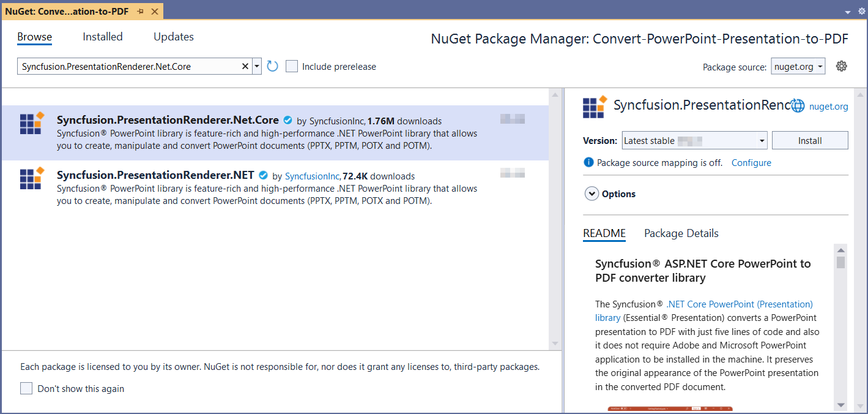The height and width of the screenshot is (414, 868).
Task: Switch to the Installed tab
Action: (102, 37)
